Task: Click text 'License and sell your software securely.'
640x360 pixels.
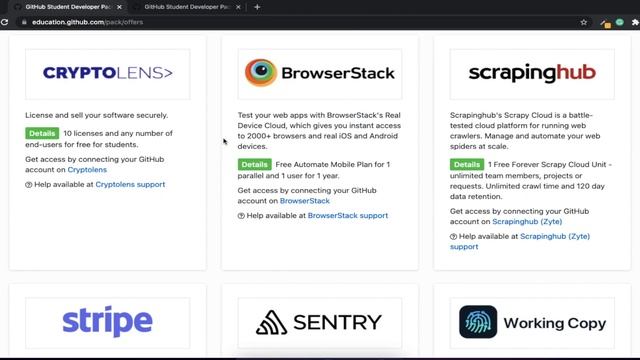Action: coord(97,115)
